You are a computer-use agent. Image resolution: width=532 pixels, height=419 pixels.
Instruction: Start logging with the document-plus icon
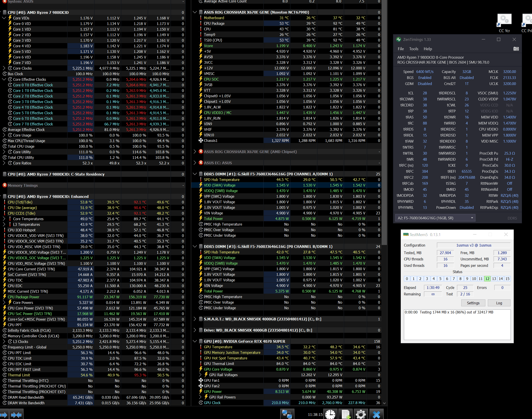pyautogui.click(x=345, y=414)
